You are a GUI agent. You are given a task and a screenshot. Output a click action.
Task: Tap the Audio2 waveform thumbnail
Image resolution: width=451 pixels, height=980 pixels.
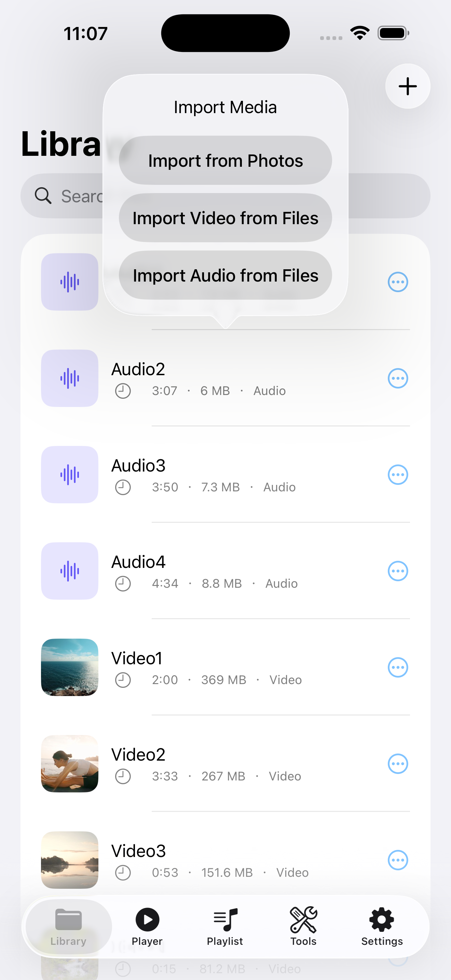[x=70, y=379]
